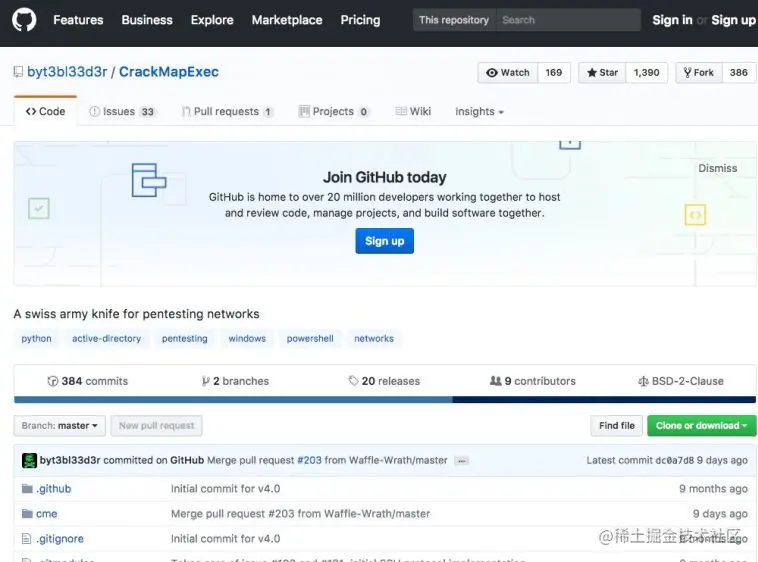Image resolution: width=758 pixels, height=562 pixels.
Task: Open the pentesting topic tag
Action: pos(185,338)
